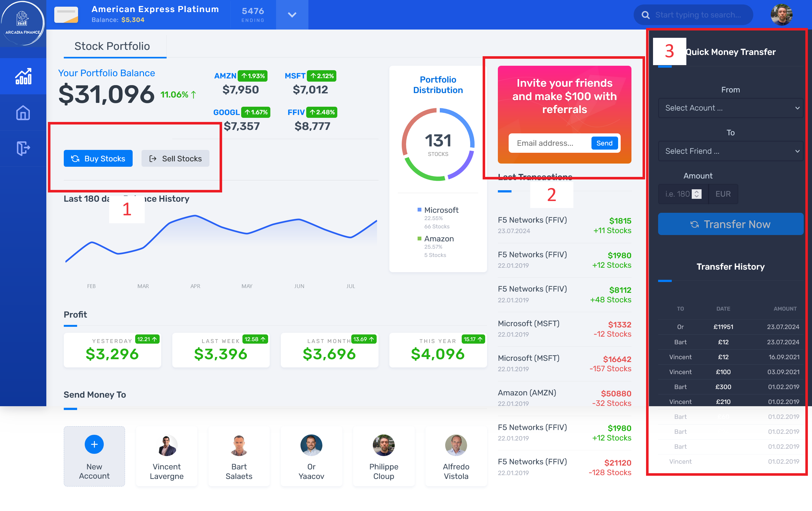
Task: Focus the referral email address field
Action: coord(550,143)
